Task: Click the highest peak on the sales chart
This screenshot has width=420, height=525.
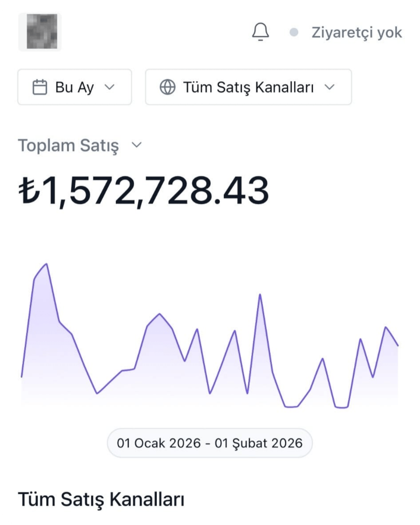Action: coord(47,264)
